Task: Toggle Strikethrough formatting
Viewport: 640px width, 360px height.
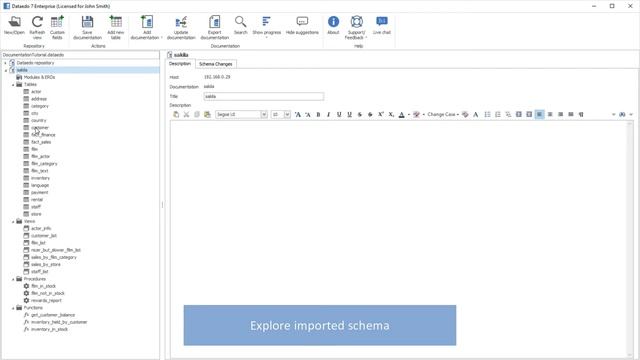Action: (360, 115)
